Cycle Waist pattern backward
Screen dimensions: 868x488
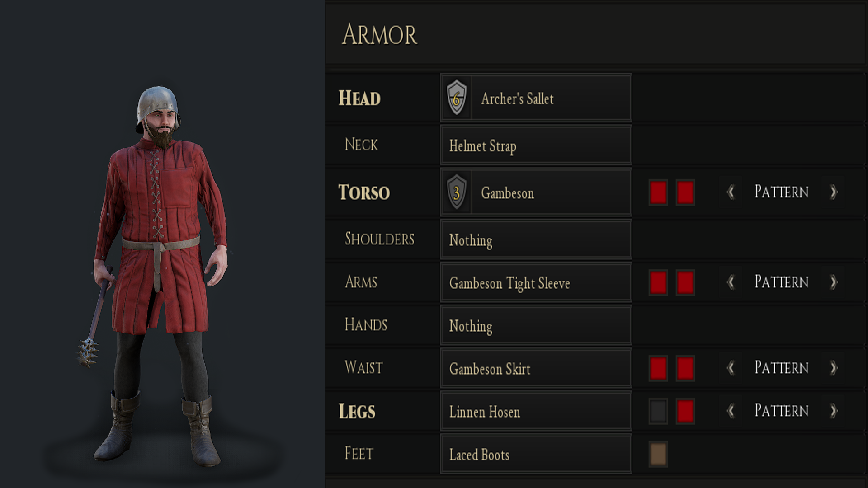pos(731,368)
